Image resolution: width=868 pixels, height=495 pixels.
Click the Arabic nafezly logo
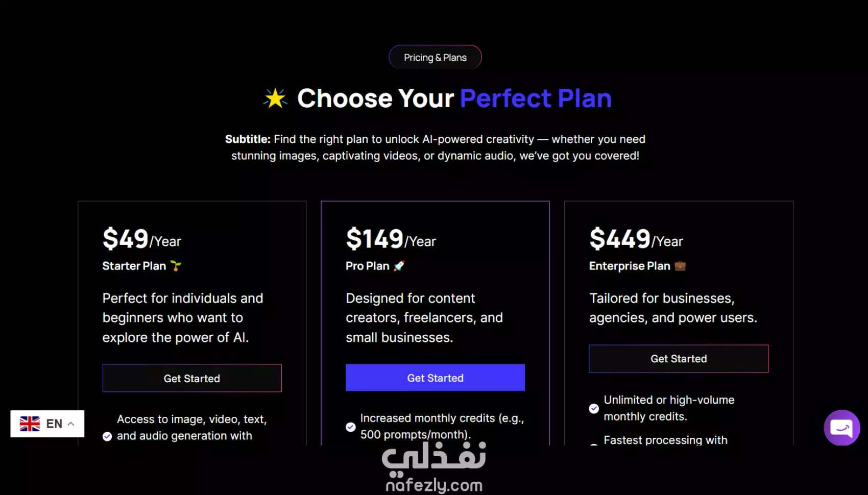[x=434, y=456]
